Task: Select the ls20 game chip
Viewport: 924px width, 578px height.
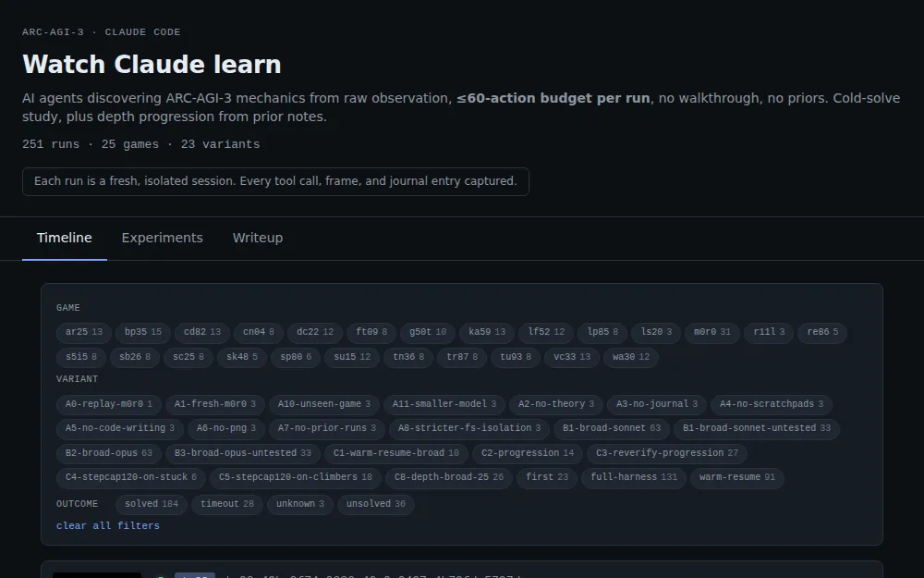Action: [x=656, y=333]
